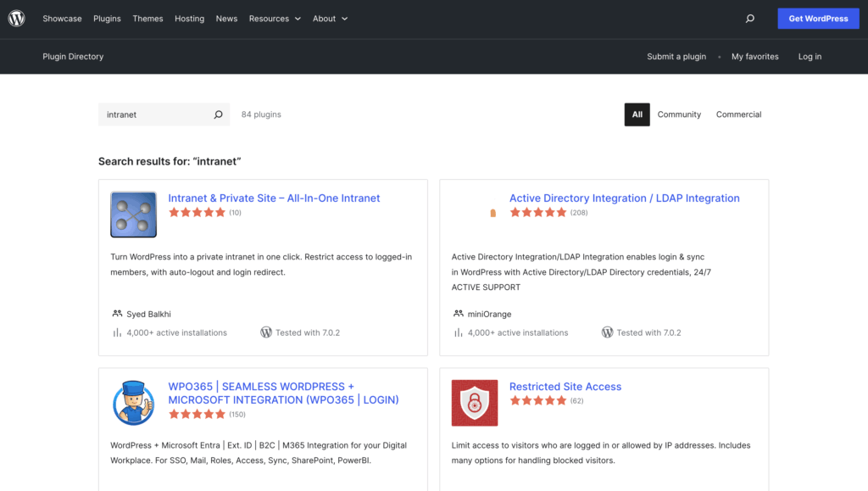Click the installations chart icon in miniOrange card
The height and width of the screenshot is (491, 868).
point(458,332)
